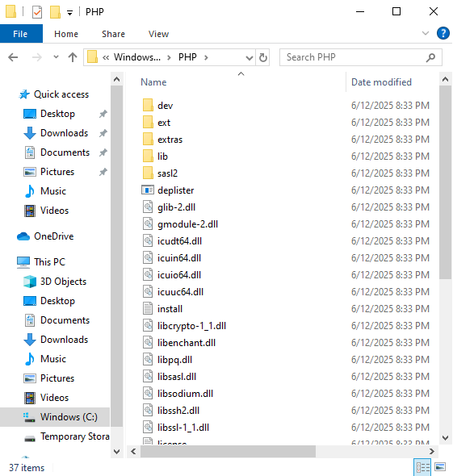Click the Properties quick access toolbar icon

tap(37, 12)
